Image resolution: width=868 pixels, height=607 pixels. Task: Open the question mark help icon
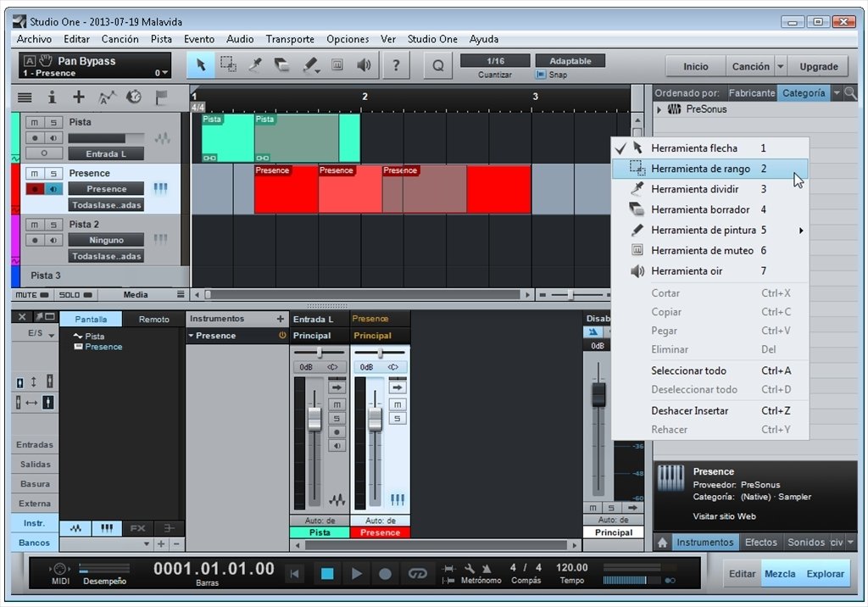396,65
